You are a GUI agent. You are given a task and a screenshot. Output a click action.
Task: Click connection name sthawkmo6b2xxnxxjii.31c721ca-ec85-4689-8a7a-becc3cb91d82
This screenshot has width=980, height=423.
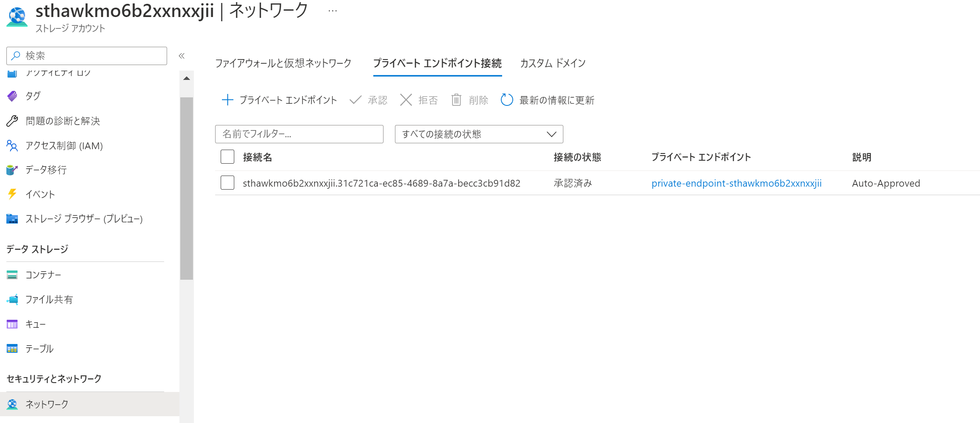click(381, 183)
